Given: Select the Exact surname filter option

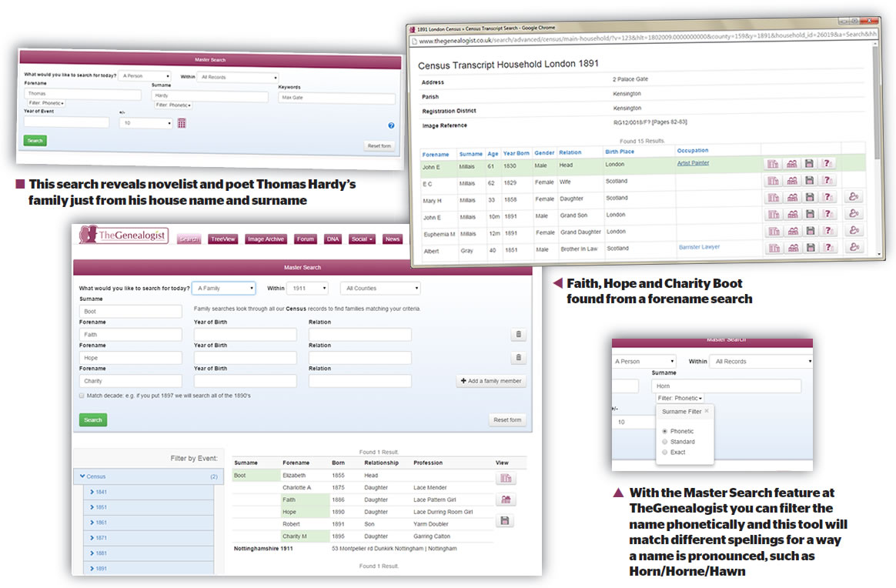Looking at the screenshot, I should point(664,452).
